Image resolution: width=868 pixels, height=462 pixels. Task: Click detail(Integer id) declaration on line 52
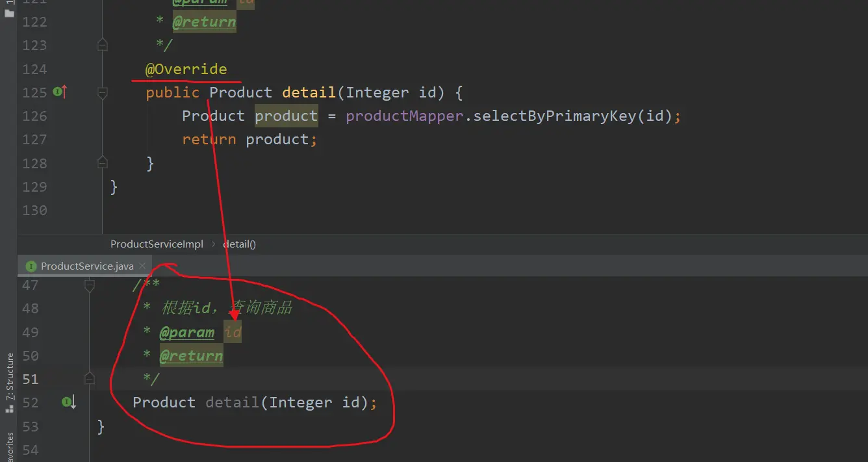pyautogui.click(x=291, y=403)
